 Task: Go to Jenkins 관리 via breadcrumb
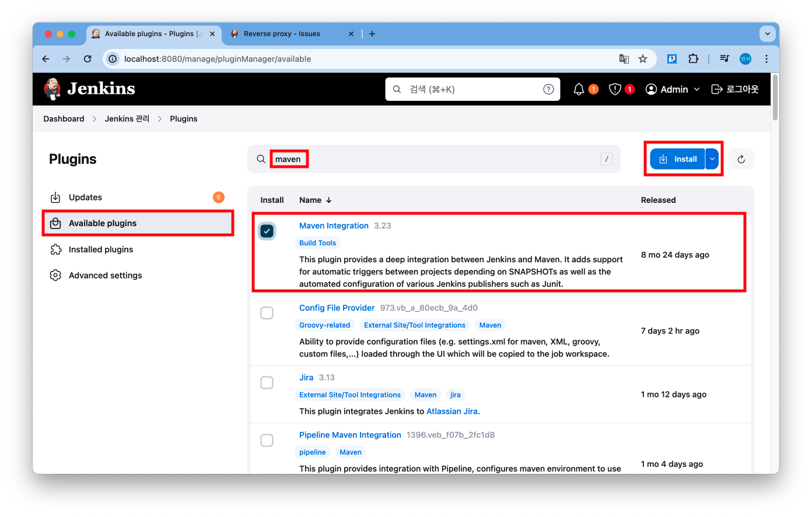(127, 119)
